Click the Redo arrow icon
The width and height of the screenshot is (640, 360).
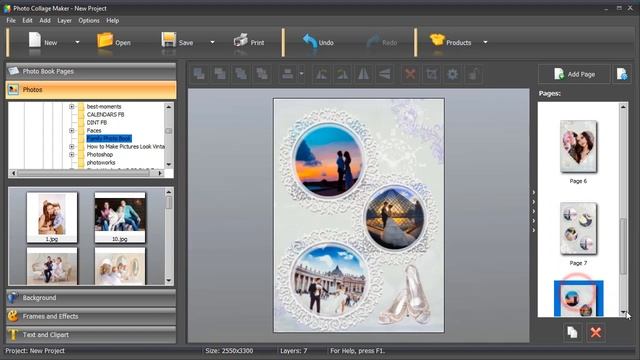tap(373, 41)
